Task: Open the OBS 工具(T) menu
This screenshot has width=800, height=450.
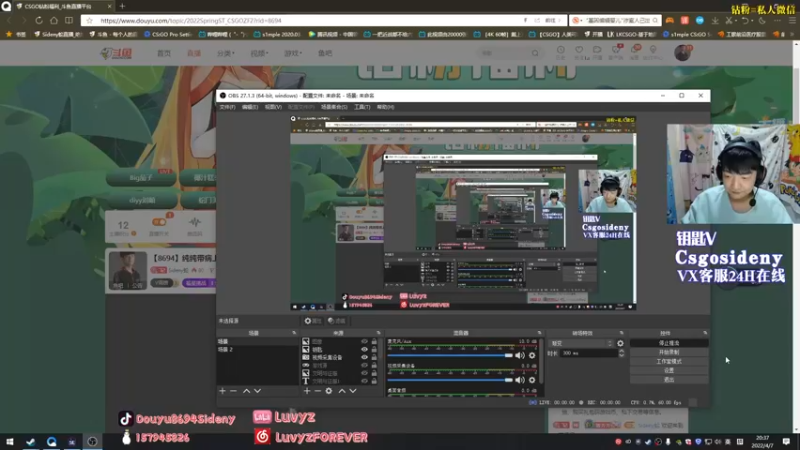Action: [x=362, y=107]
